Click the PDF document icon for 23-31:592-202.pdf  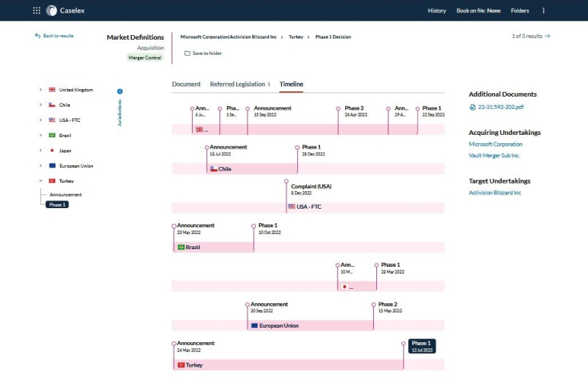pos(472,107)
